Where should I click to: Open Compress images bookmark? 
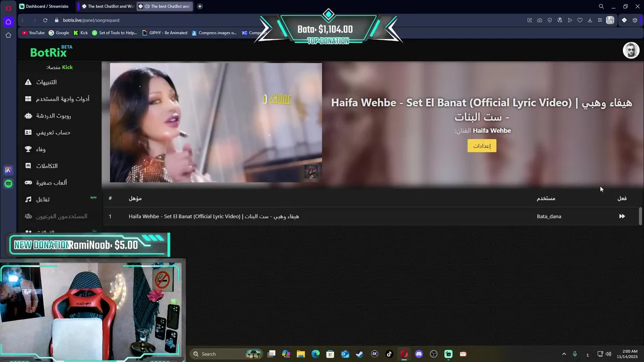[214, 33]
